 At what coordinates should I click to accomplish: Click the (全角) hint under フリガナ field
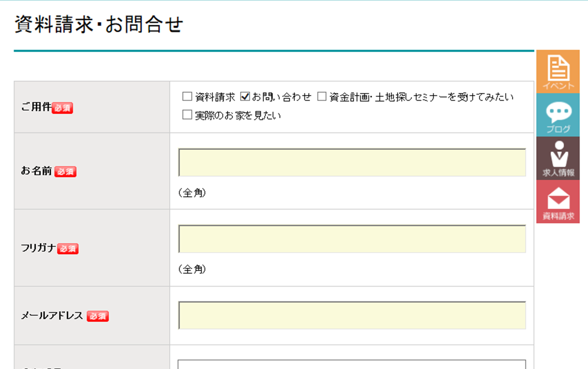click(192, 269)
